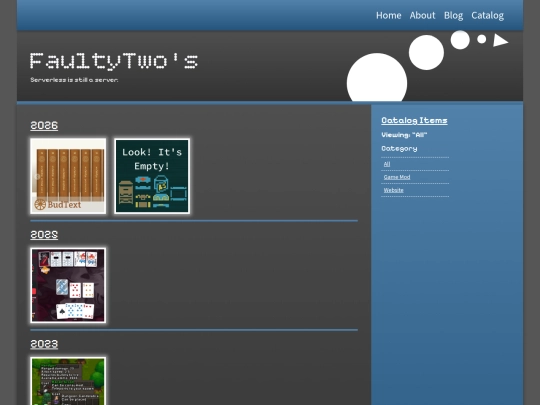
Task: Select the 2025 year heading
Action: (44, 235)
